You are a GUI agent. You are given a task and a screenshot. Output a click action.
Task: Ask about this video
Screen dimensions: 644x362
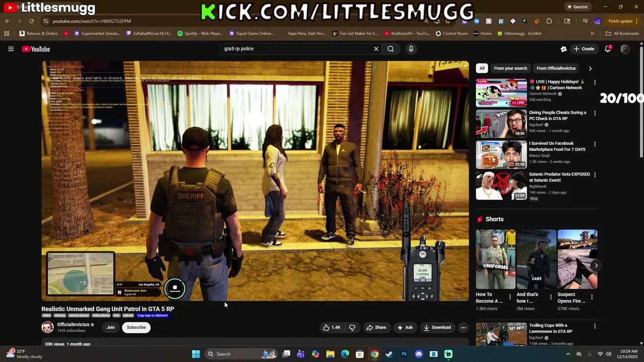[x=405, y=327]
